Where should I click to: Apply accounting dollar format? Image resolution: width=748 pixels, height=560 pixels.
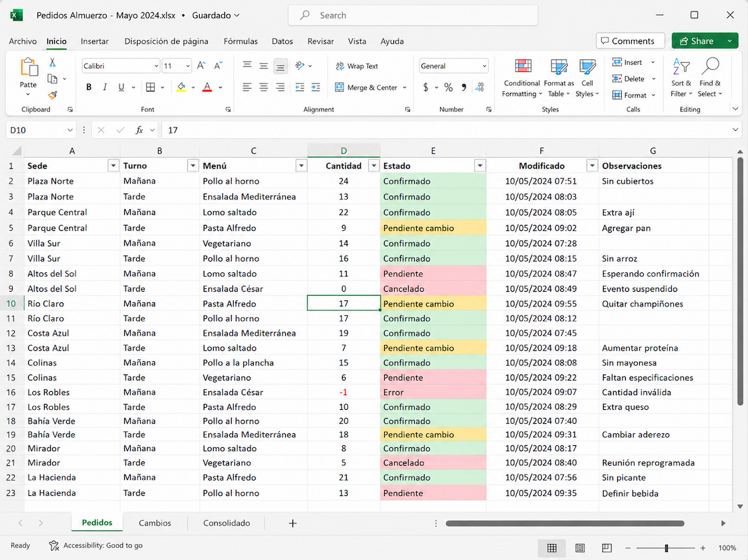click(425, 87)
